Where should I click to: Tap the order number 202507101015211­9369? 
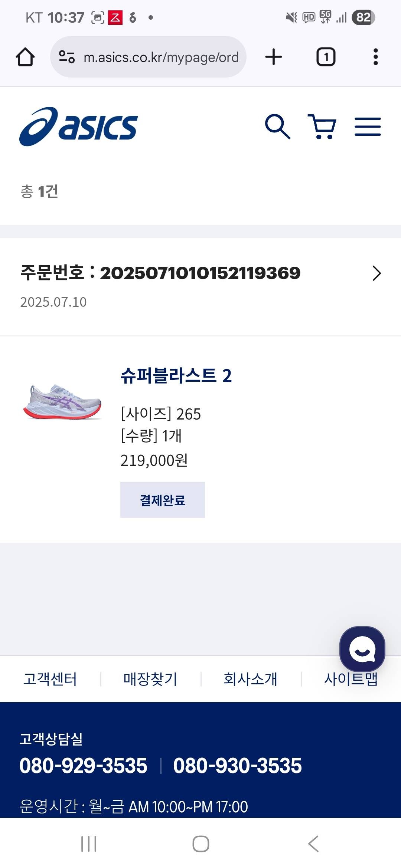[x=200, y=273]
